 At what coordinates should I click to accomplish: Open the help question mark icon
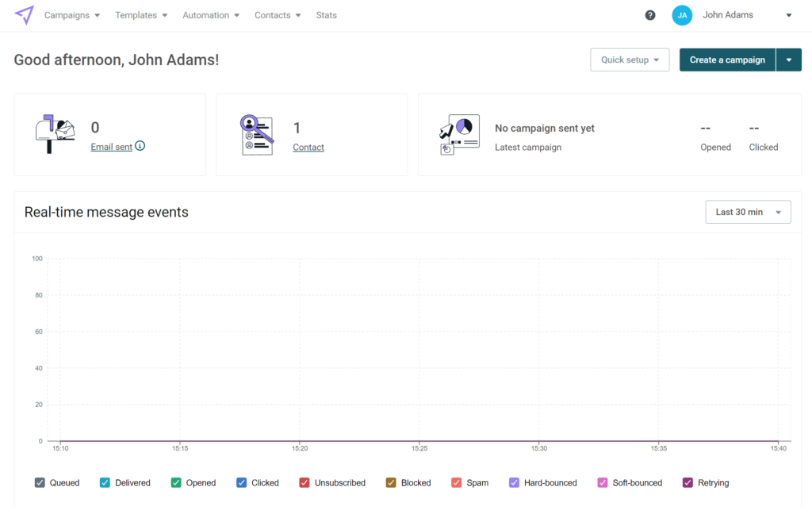tap(649, 15)
